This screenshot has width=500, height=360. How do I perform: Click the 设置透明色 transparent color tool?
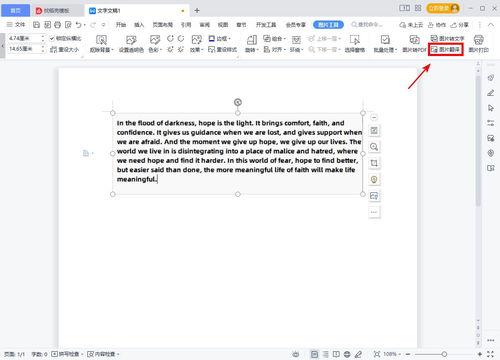[131, 44]
